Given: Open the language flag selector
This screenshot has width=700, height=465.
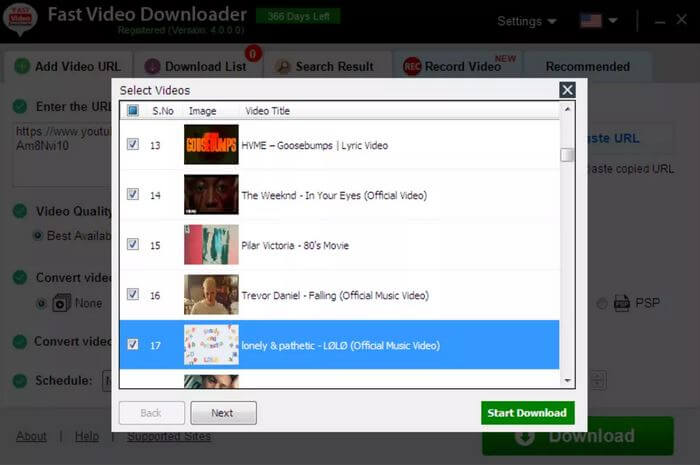Looking at the screenshot, I should (x=590, y=21).
